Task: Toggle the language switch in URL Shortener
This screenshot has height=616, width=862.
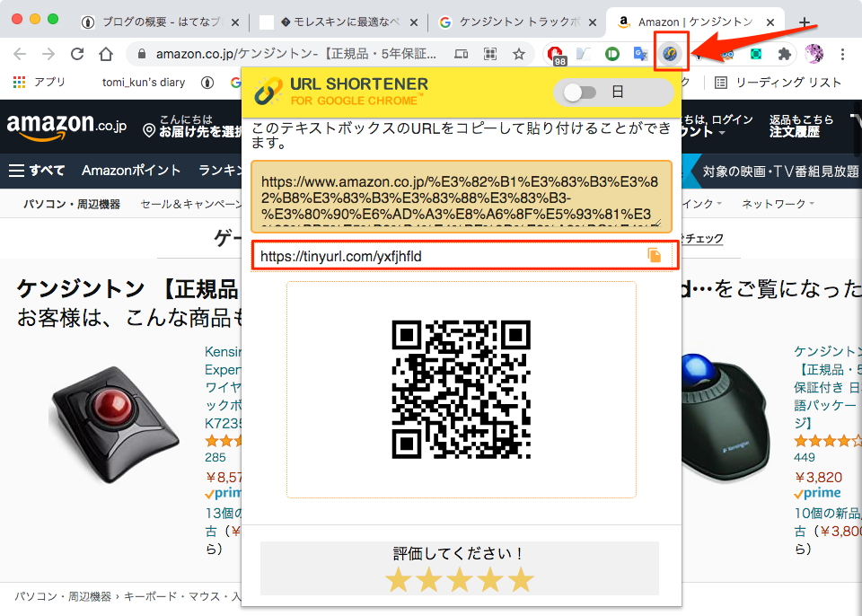Action: click(x=580, y=92)
